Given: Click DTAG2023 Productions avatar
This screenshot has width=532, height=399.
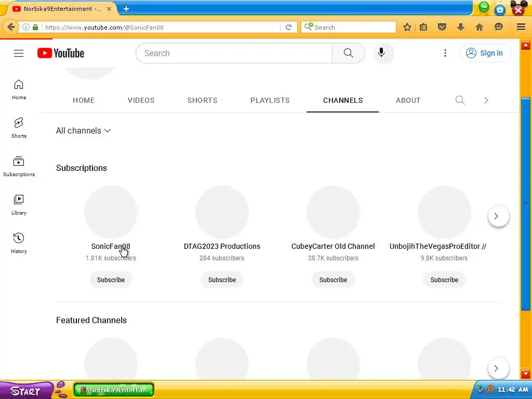Looking at the screenshot, I should click(222, 212).
